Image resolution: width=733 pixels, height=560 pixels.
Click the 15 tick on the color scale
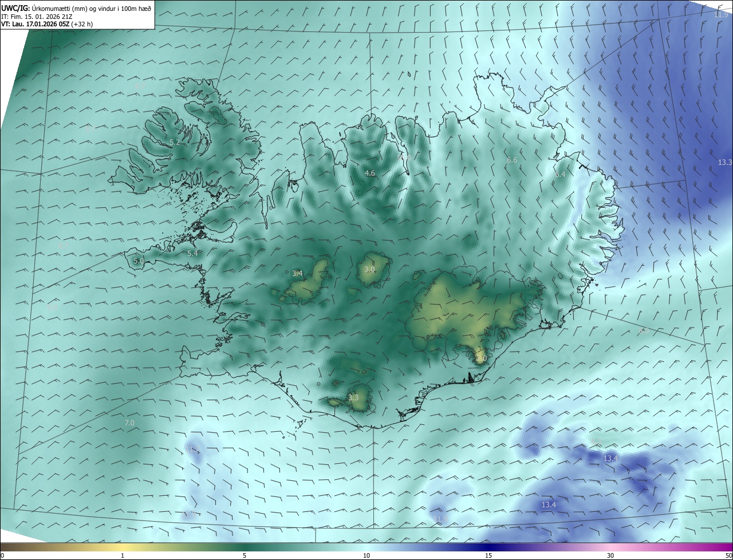click(488, 555)
